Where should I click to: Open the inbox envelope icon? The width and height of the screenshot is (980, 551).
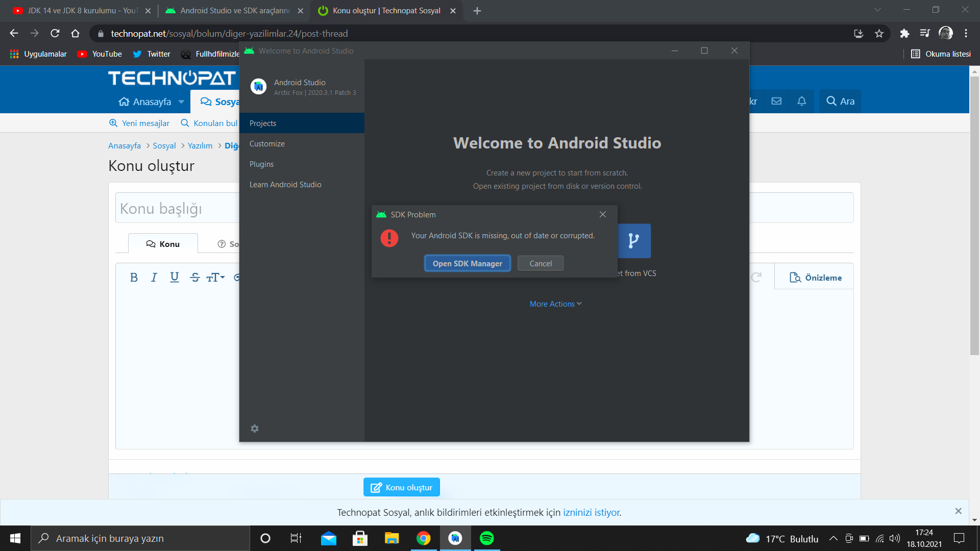[776, 101]
